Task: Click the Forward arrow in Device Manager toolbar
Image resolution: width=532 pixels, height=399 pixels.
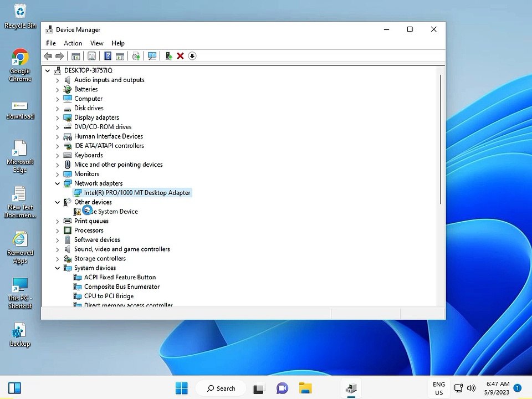Action: click(59, 56)
